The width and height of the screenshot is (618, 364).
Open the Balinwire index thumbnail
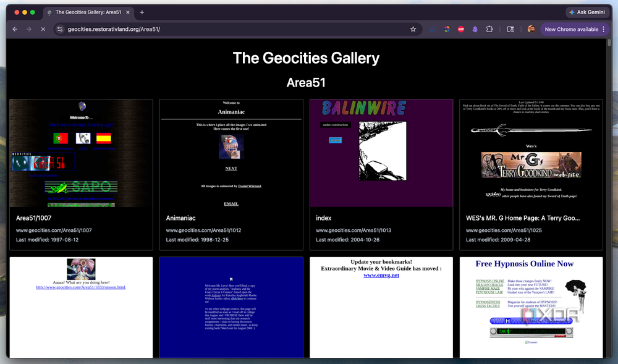click(381, 153)
